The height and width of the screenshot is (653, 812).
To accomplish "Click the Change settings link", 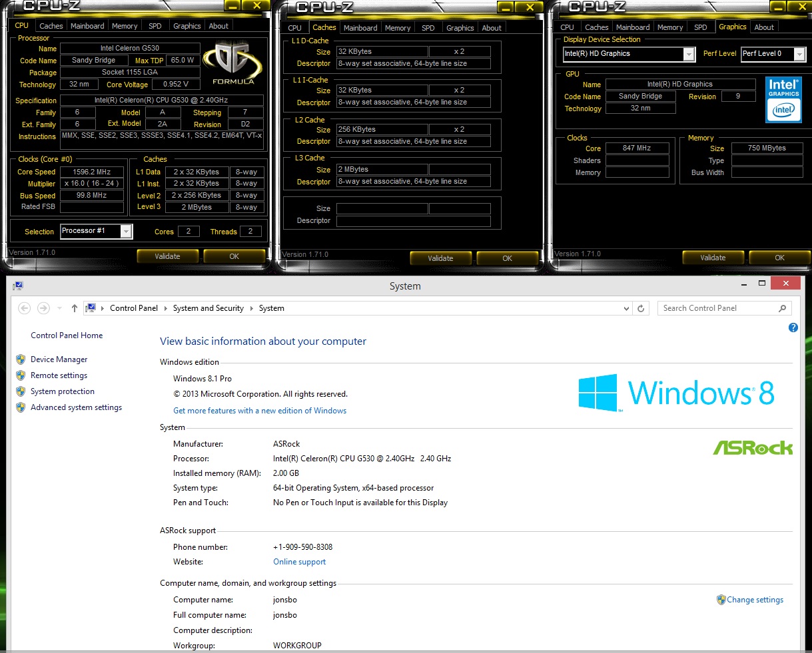I will pos(755,600).
